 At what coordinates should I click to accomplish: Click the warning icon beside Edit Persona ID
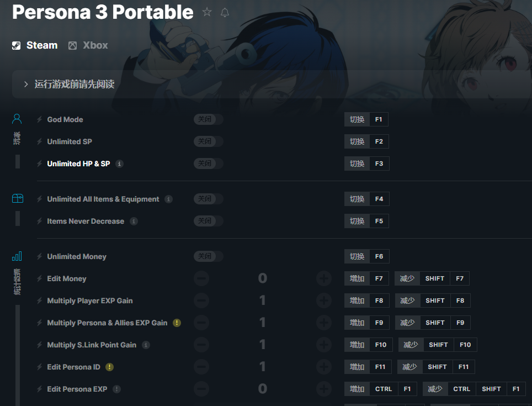[x=110, y=367]
